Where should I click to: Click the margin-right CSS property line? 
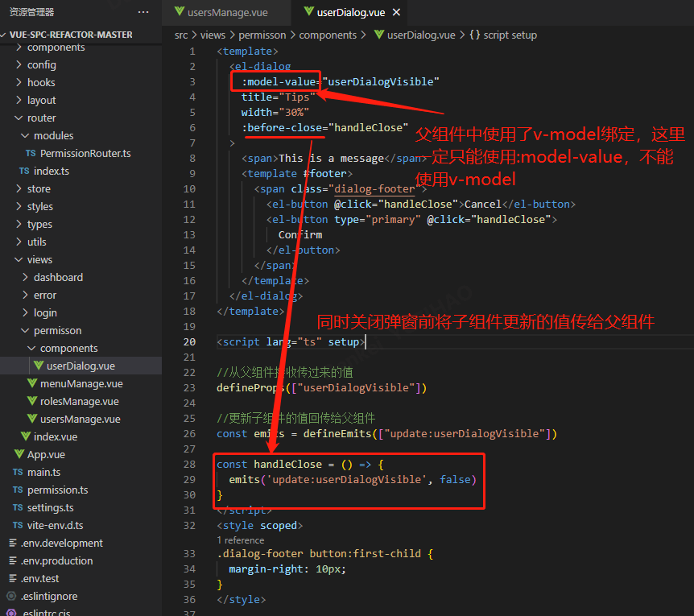click(287, 569)
